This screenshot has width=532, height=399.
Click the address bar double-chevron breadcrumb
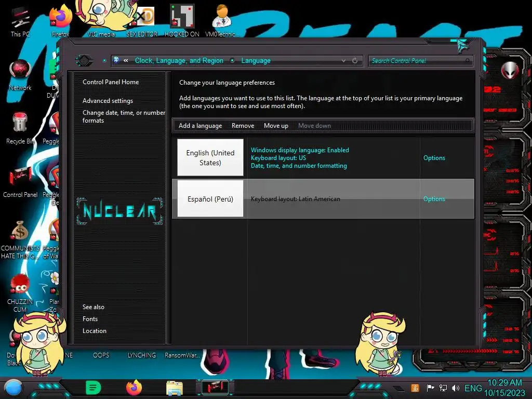tap(126, 61)
